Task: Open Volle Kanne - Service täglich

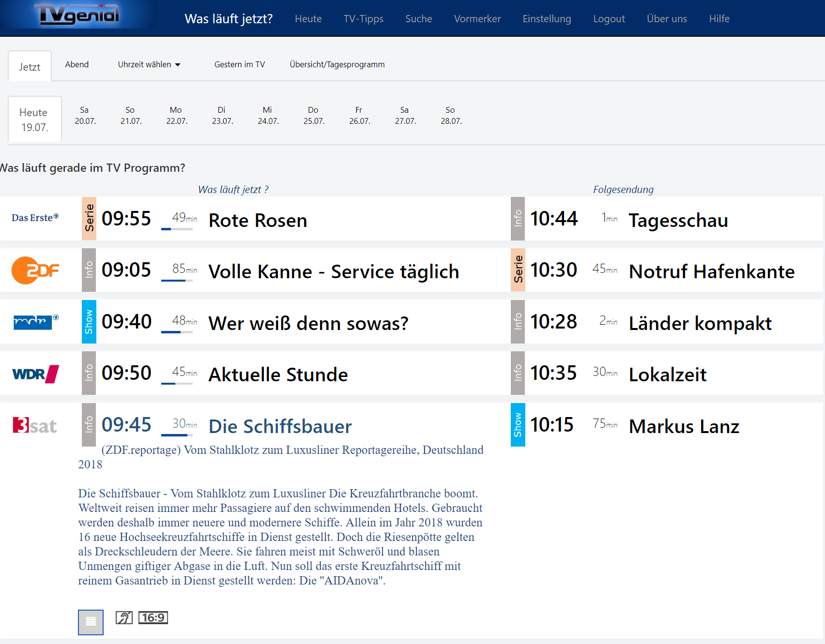Action: point(334,271)
